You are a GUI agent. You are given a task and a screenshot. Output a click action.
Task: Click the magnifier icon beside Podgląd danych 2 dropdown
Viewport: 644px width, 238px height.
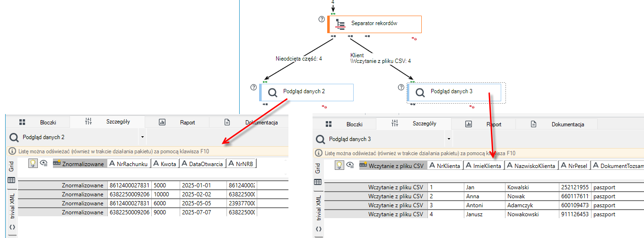[x=15, y=137]
